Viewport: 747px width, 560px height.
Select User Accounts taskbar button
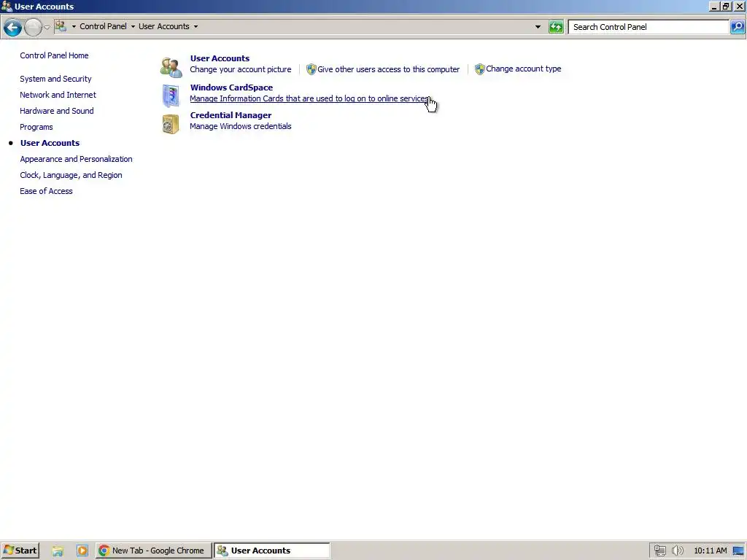tap(272, 551)
